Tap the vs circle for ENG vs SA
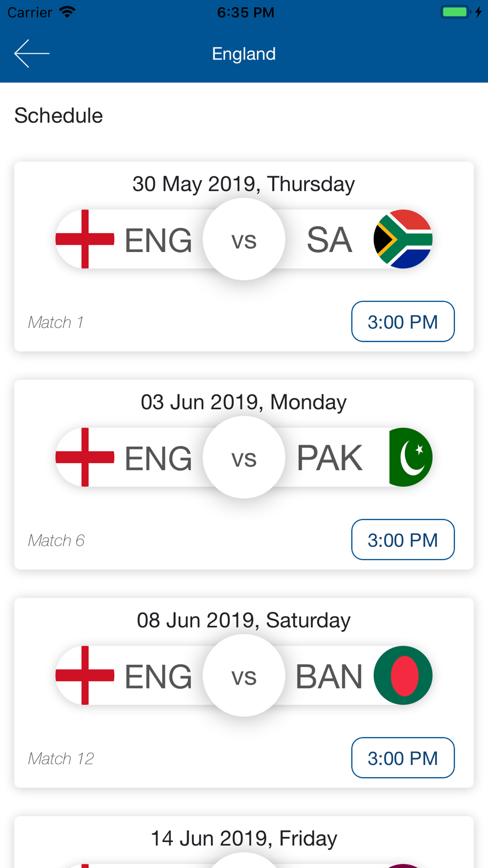 (x=244, y=239)
